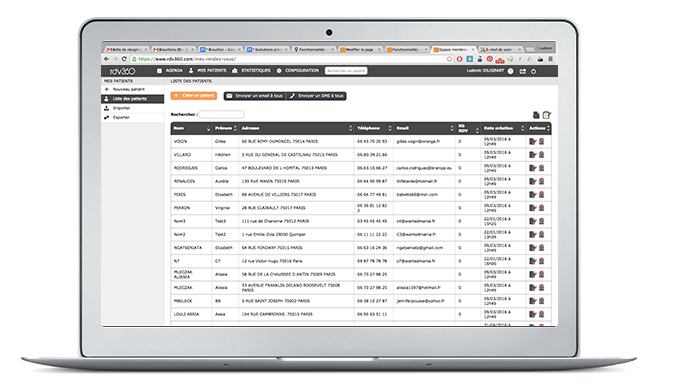680x390 pixels.
Task: Edit the Nom3 Test3 patient row
Action: point(533,222)
